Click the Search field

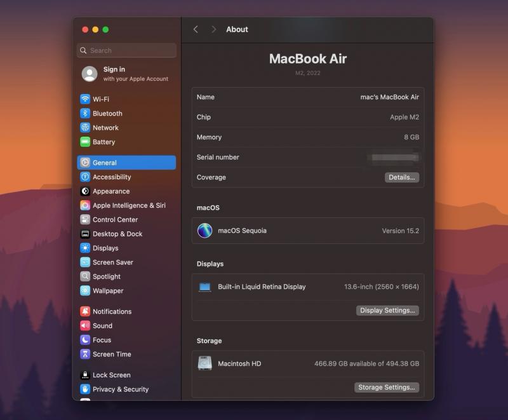127,50
